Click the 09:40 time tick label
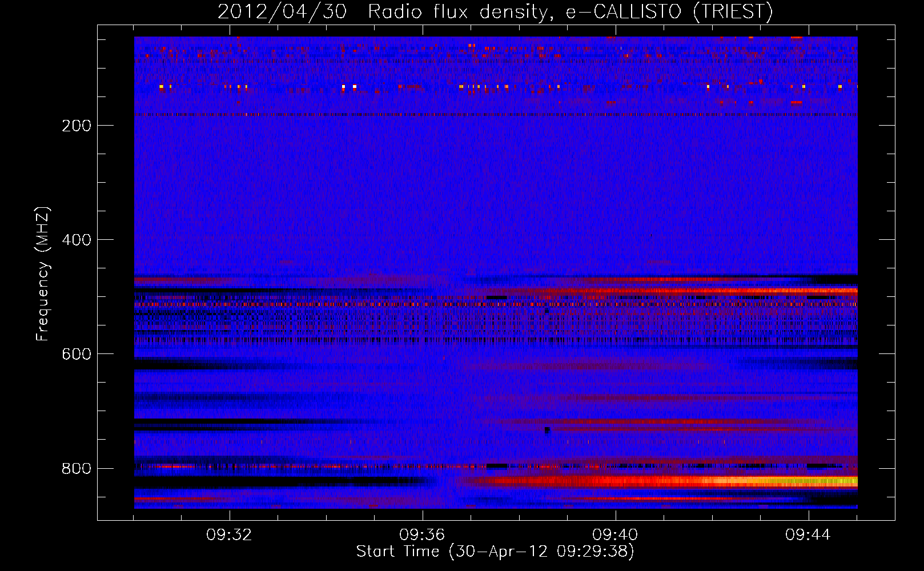Image resolution: width=924 pixels, height=571 pixels. pos(616,535)
